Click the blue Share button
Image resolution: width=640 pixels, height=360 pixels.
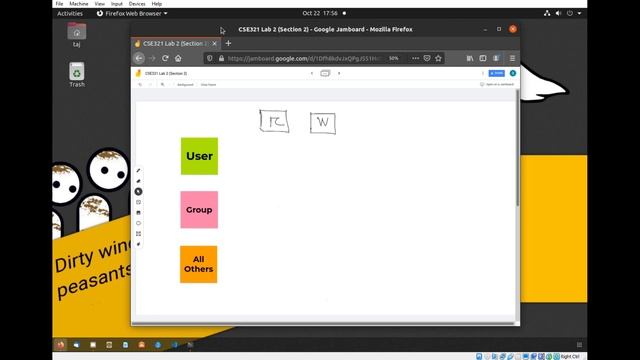pos(497,73)
